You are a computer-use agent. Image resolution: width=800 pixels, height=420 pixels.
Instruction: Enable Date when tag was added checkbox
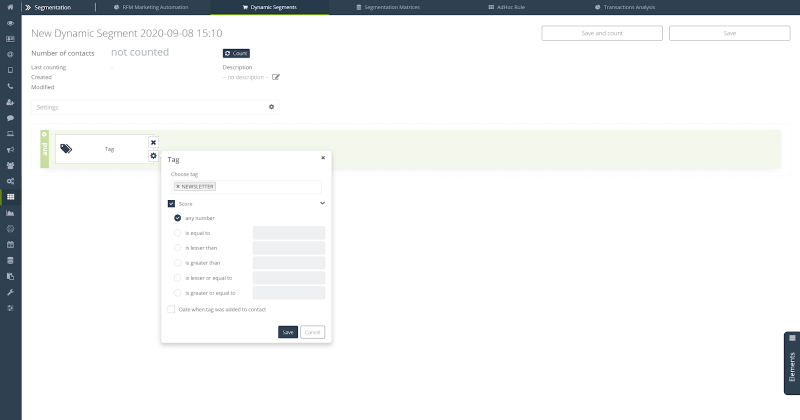pos(171,309)
